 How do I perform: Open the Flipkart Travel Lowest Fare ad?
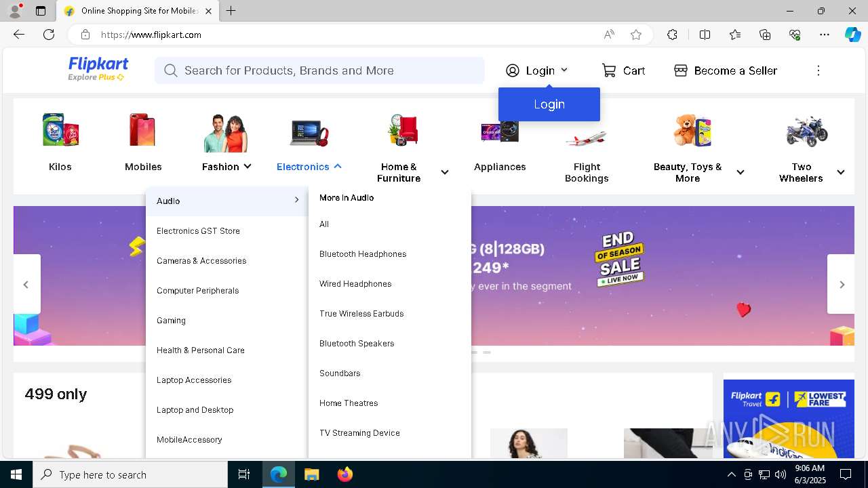[789, 419]
